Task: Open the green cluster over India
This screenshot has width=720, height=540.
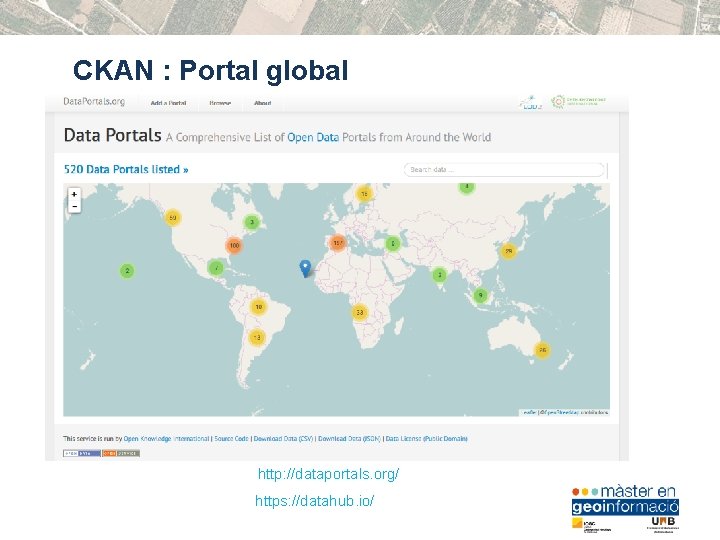Action: 439,275
